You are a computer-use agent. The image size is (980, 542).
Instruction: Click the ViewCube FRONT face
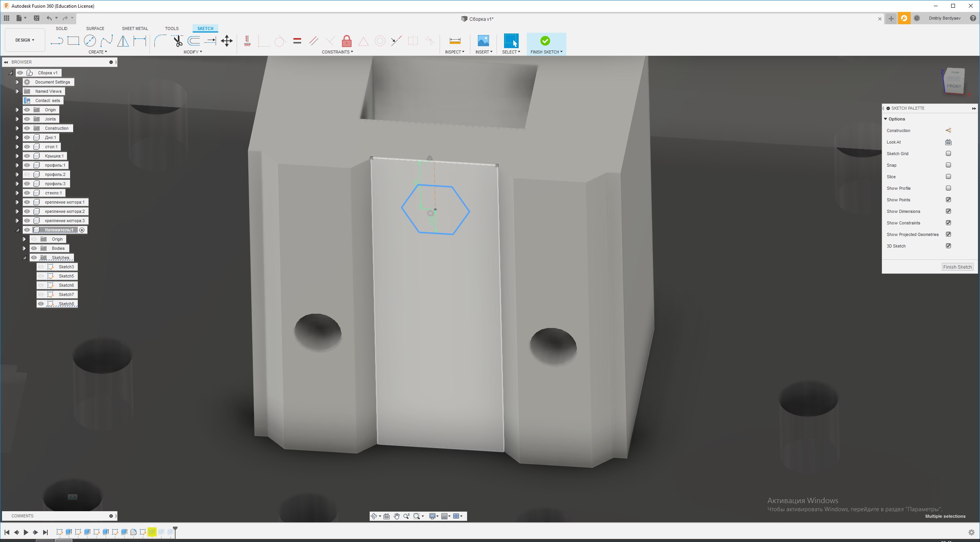954,86
